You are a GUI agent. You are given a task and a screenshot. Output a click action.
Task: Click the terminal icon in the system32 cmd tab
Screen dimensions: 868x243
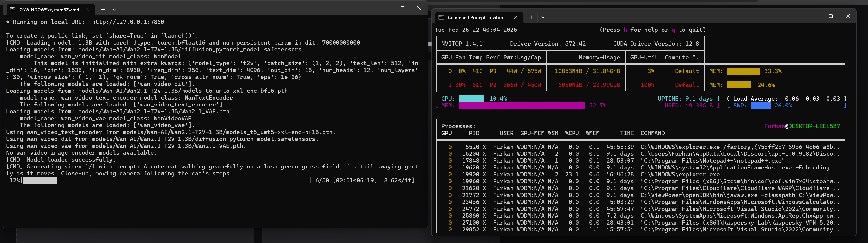[13, 9]
